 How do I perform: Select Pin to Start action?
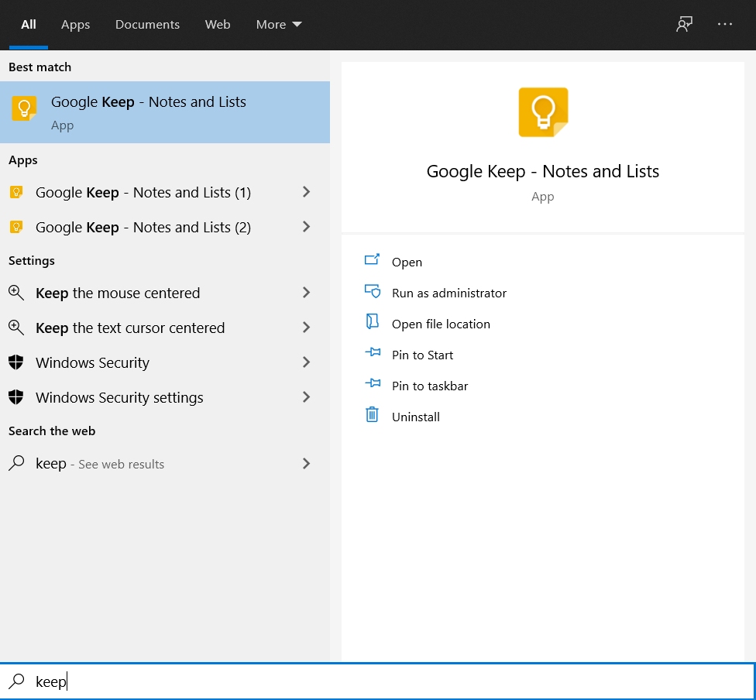(422, 355)
